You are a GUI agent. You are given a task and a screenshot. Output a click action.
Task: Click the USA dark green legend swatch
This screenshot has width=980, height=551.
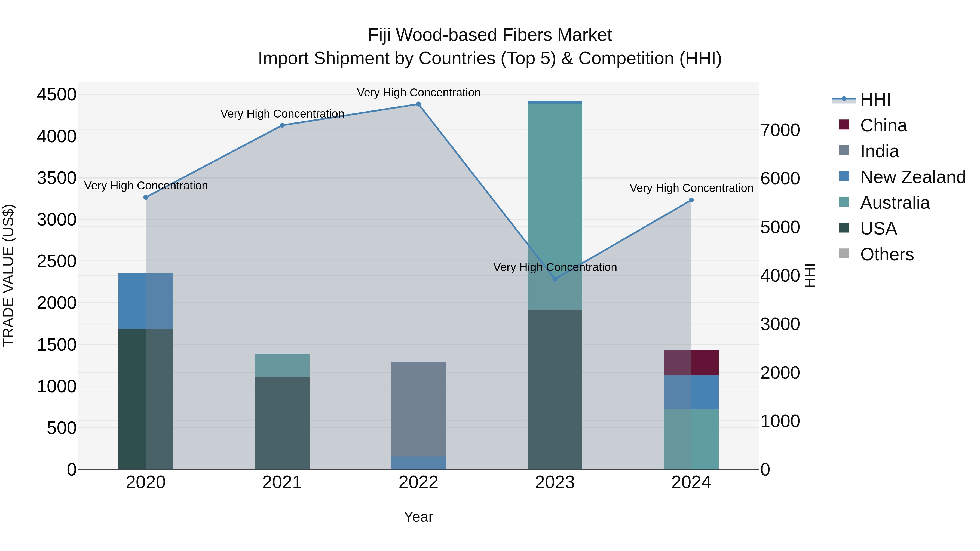tap(844, 228)
